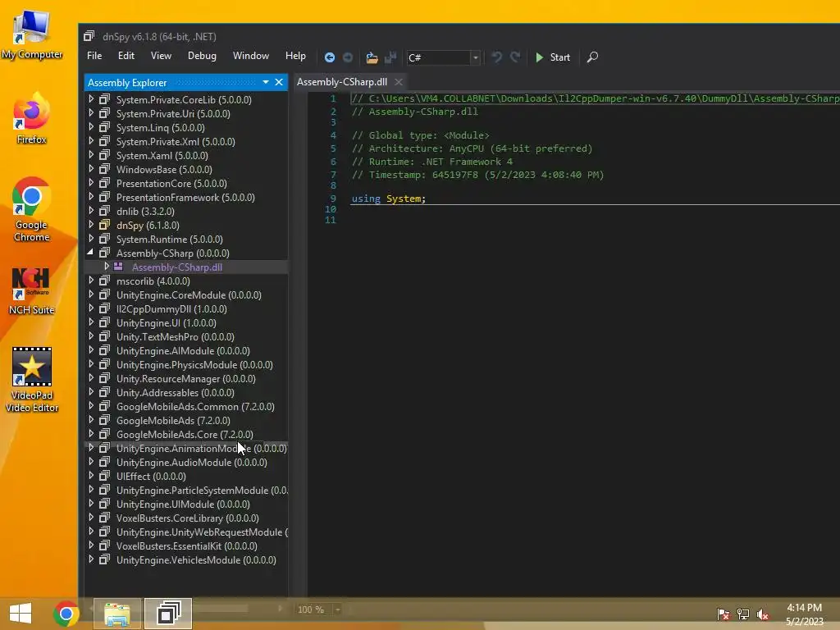840x630 pixels.
Task: Select GoogleMobileAds.Common (7.2.0.0)
Action: [x=195, y=407]
